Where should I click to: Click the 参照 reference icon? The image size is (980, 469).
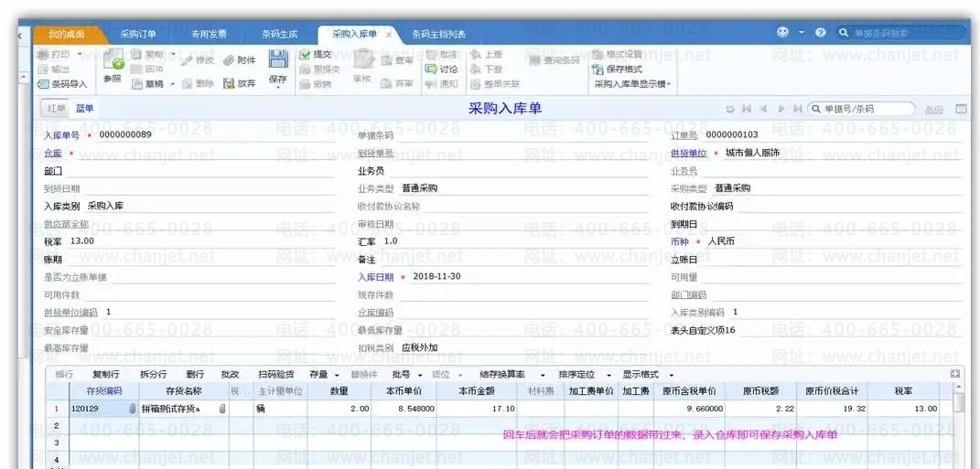pyautogui.click(x=113, y=62)
